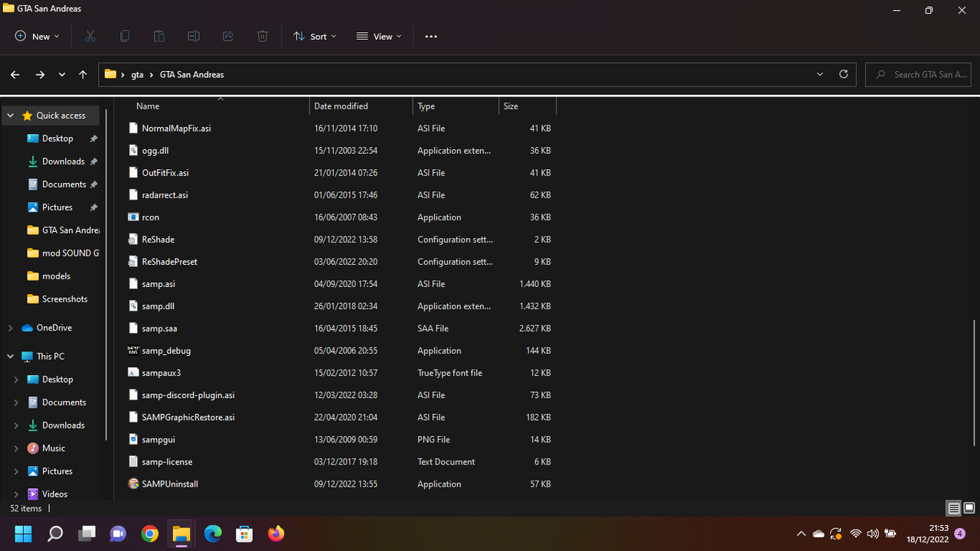Click the sampaux3 font file icon
The image size is (980, 551).
[x=133, y=373]
